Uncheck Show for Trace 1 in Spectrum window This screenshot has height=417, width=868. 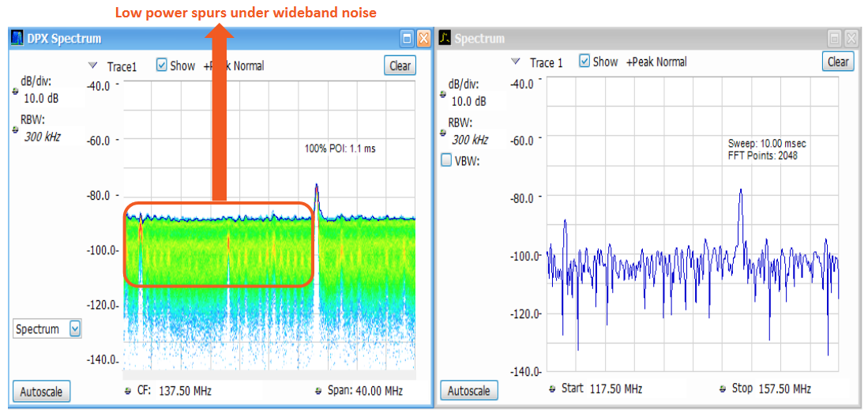[584, 62]
